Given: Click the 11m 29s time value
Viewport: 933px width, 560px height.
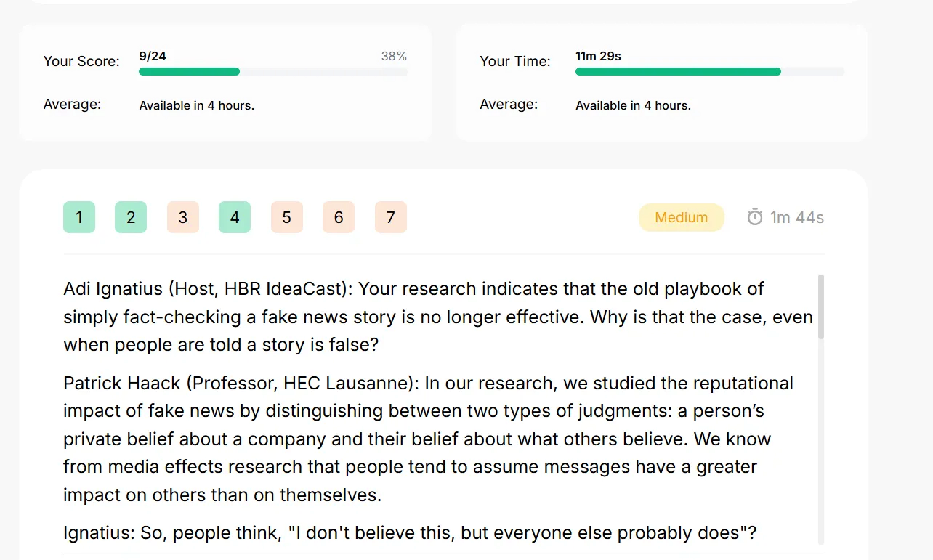Looking at the screenshot, I should pyautogui.click(x=598, y=56).
